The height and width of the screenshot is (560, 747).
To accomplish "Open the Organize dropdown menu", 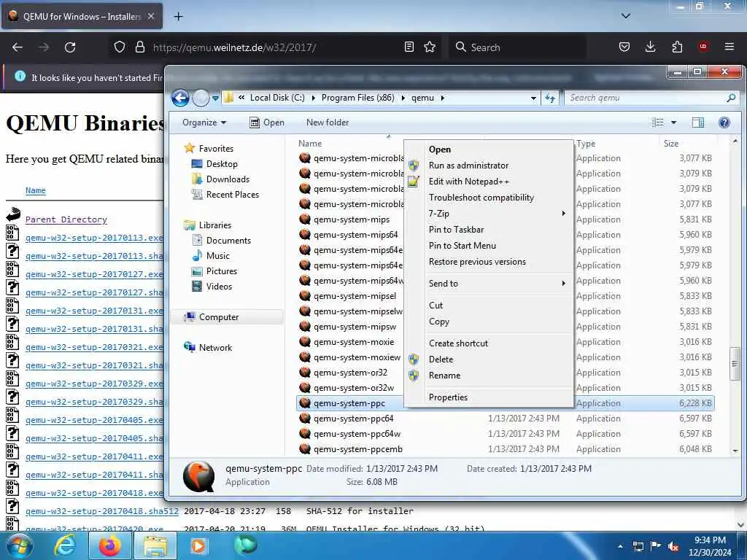I will [x=204, y=122].
